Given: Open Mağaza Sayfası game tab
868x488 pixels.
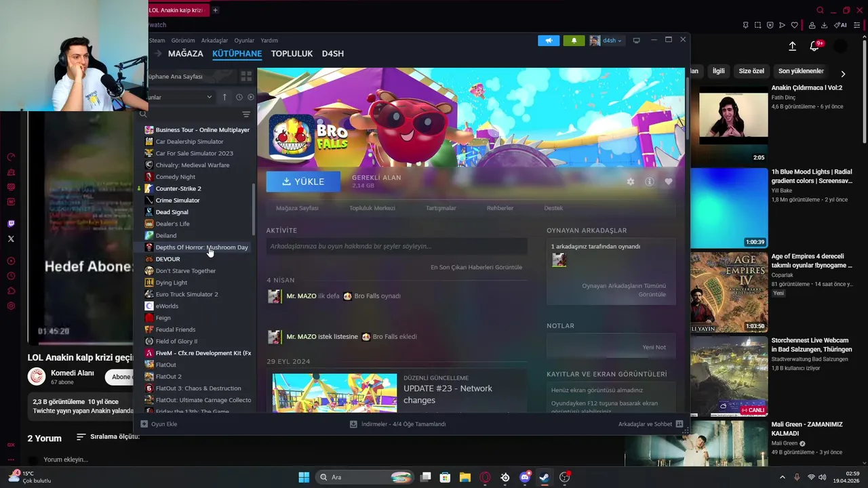Looking at the screenshot, I should point(297,208).
